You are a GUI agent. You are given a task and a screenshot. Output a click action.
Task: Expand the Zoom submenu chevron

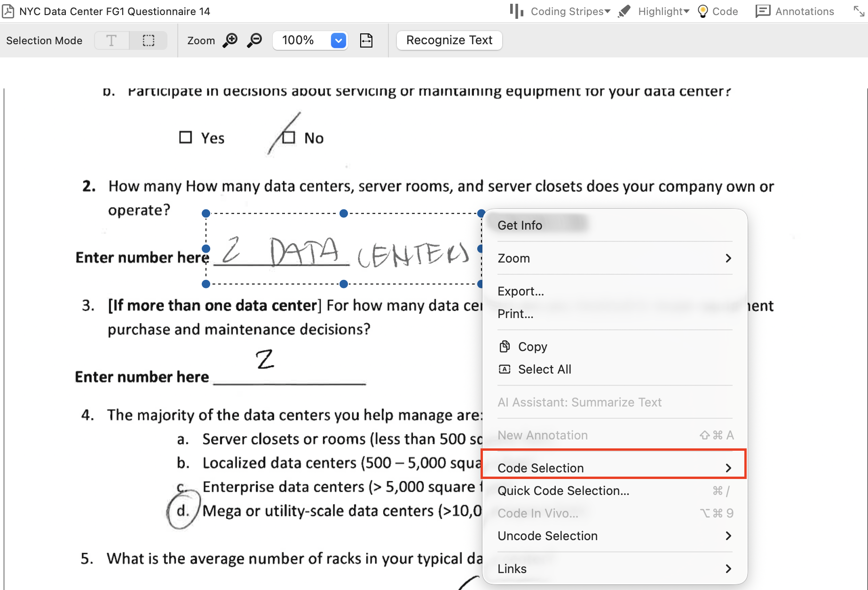click(728, 258)
